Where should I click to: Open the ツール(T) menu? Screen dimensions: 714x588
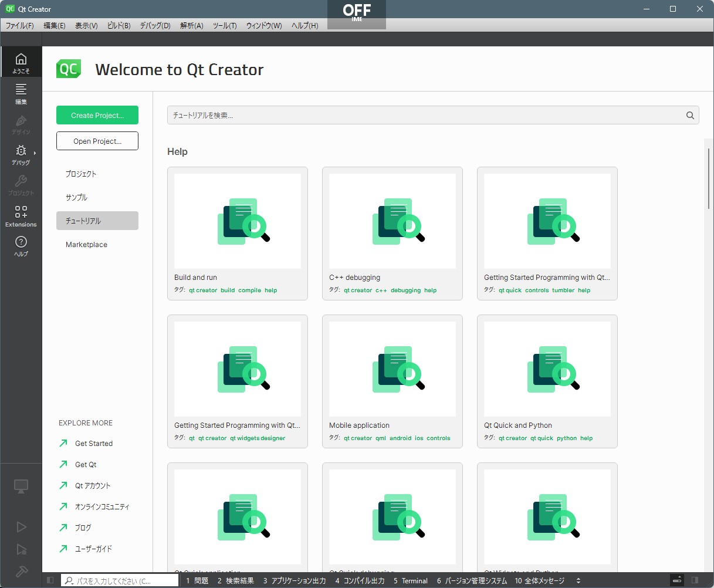pyautogui.click(x=225, y=26)
